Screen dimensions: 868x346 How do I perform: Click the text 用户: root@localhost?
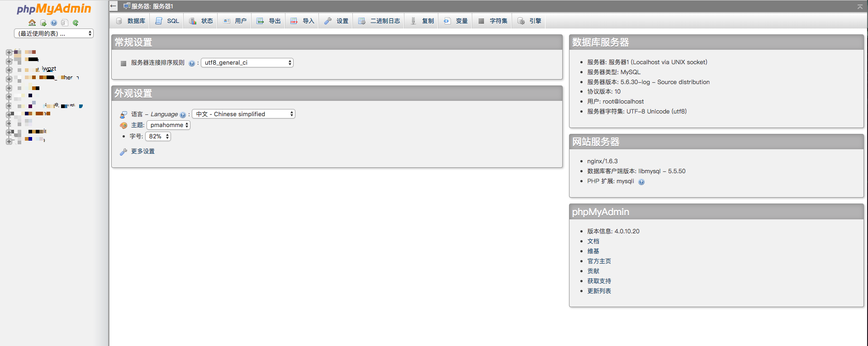click(615, 102)
